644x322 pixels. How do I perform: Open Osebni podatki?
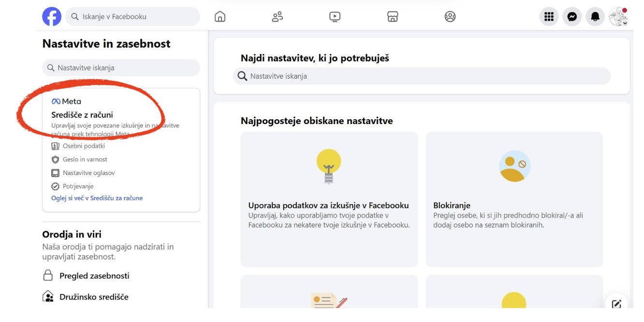pos(84,146)
